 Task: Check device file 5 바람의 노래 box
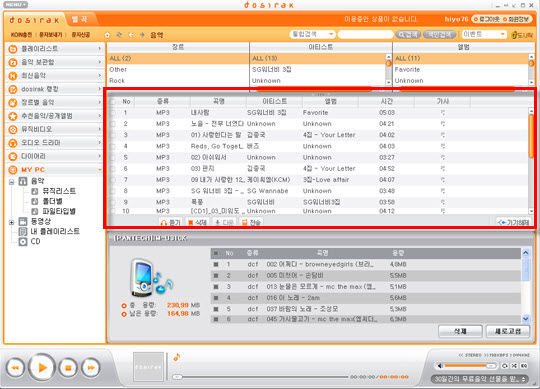click(216, 309)
